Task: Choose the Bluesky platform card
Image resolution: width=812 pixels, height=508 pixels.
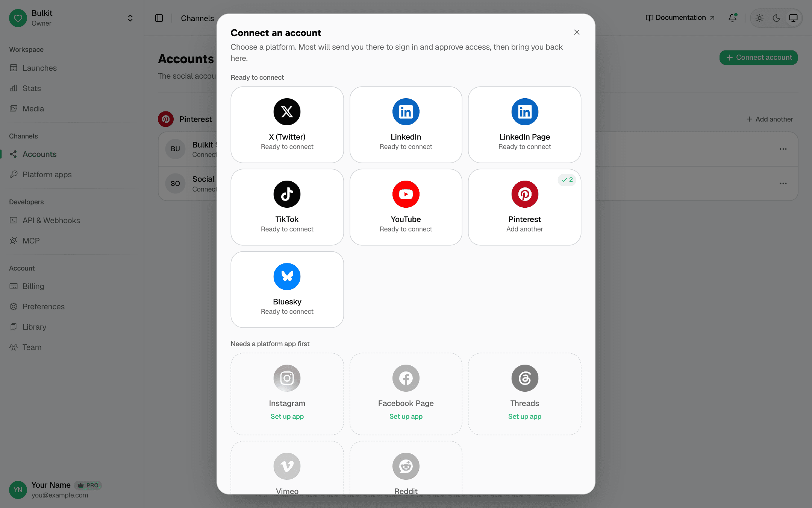Action: click(x=287, y=289)
